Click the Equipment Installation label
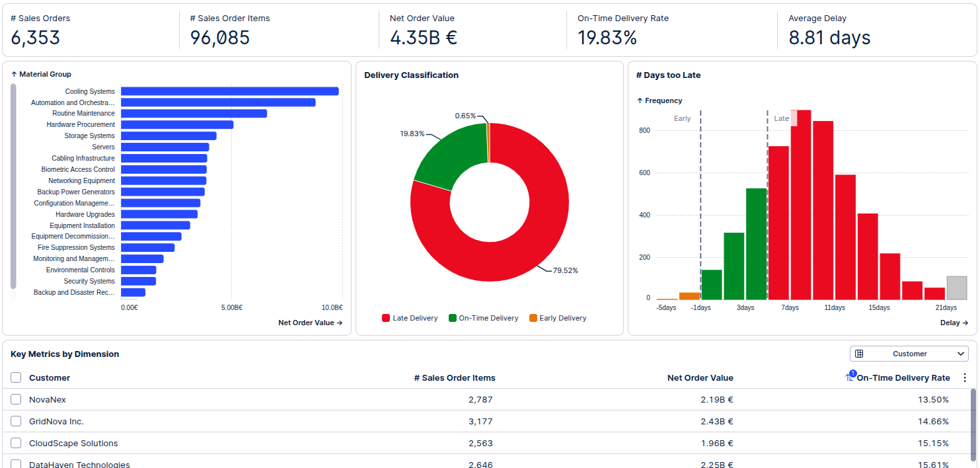980x468 pixels. click(82, 225)
